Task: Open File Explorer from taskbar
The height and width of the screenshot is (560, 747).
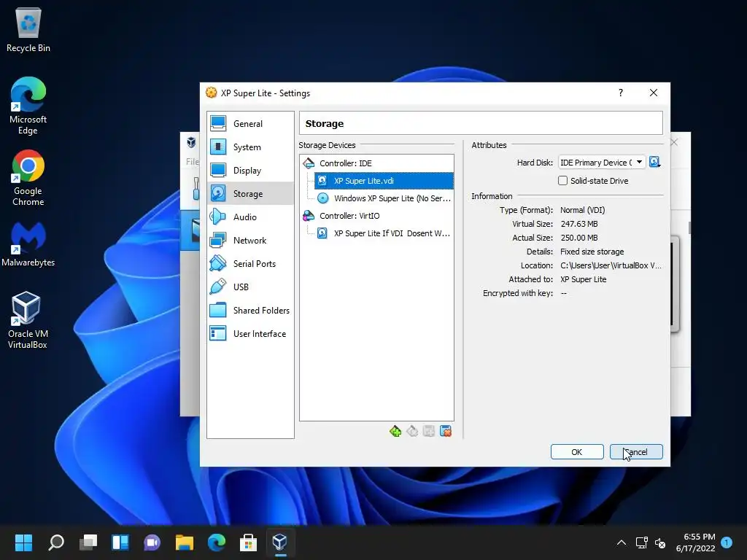Action: (184, 542)
